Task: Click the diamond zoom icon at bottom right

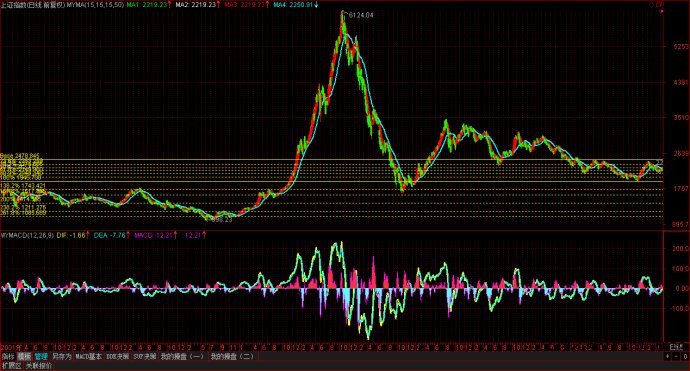Action: click(668, 356)
